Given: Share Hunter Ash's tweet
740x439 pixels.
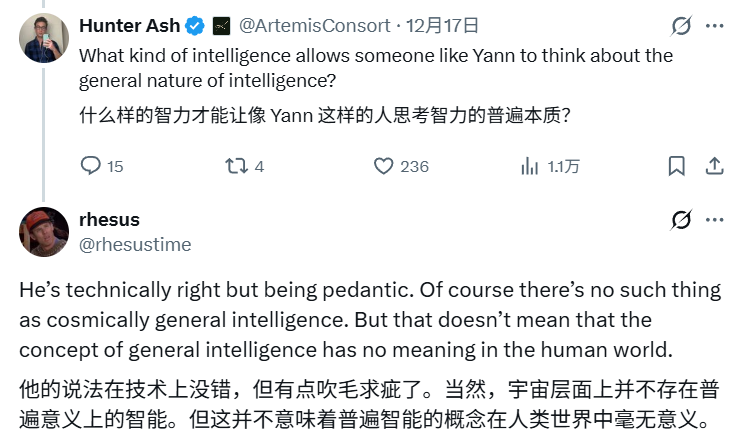Looking at the screenshot, I should [x=715, y=166].
